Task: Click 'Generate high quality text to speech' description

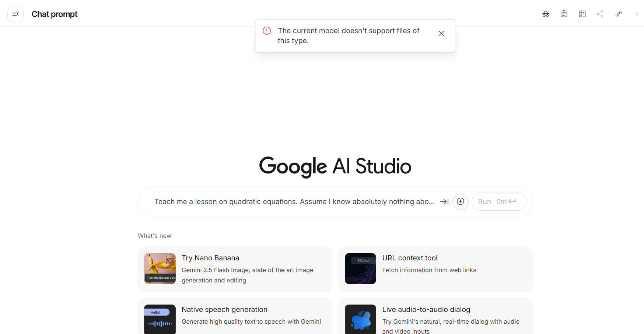Action: coord(251,321)
